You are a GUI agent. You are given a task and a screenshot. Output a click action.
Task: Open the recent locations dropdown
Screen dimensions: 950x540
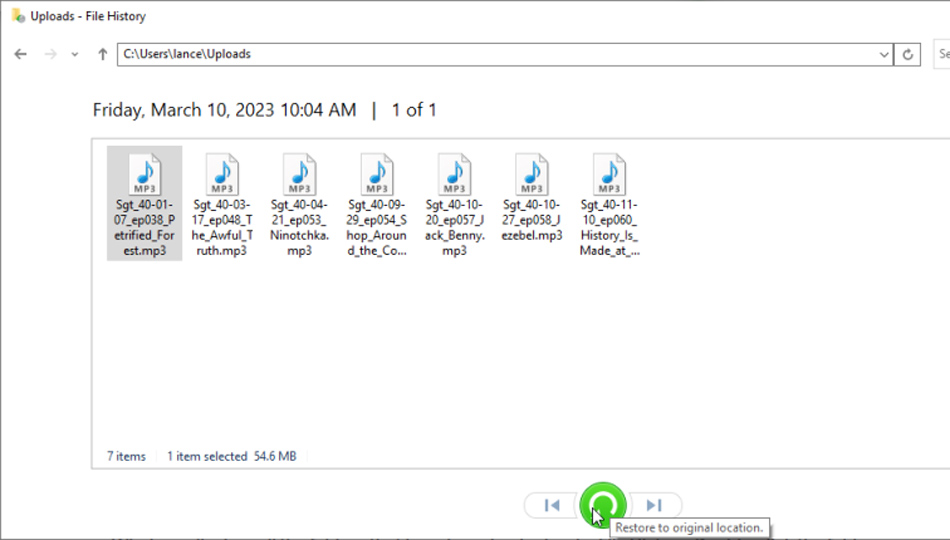75,54
